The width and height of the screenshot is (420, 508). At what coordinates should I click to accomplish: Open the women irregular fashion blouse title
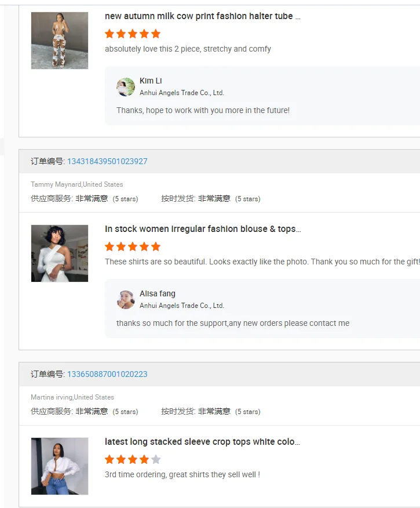pos(202,229)
